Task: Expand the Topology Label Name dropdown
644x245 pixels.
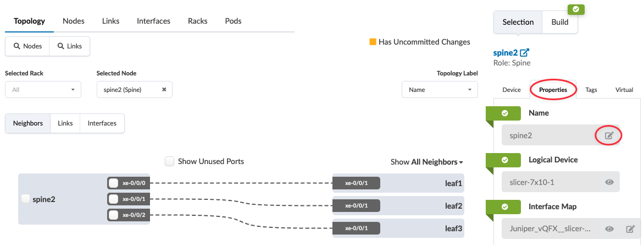Action: tap(440, 90)
